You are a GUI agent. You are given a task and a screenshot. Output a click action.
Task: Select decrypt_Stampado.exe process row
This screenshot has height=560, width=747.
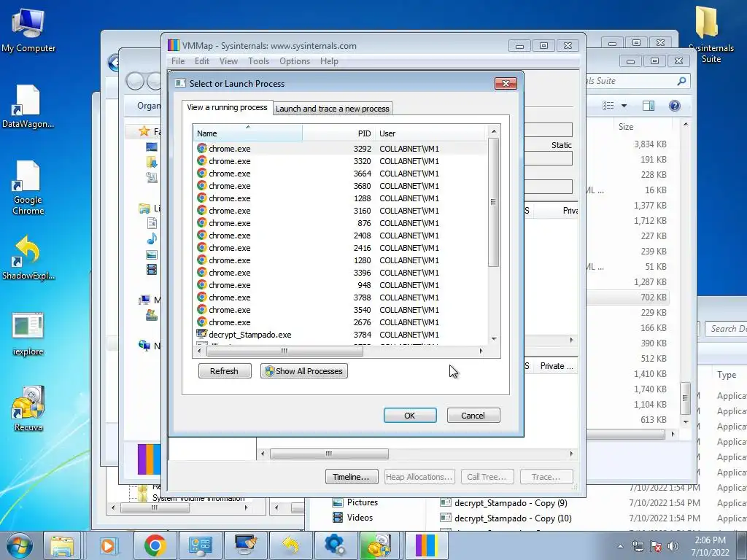[341, 334]
